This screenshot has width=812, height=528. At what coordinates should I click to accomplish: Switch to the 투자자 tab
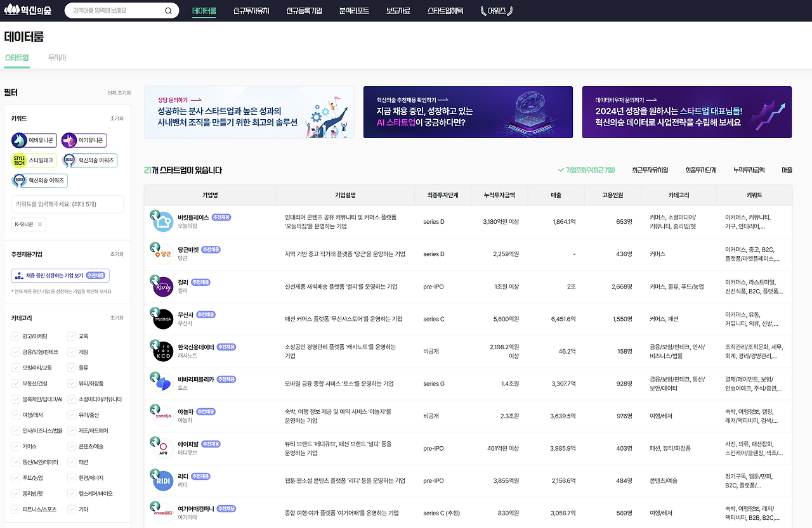point(57,58)
